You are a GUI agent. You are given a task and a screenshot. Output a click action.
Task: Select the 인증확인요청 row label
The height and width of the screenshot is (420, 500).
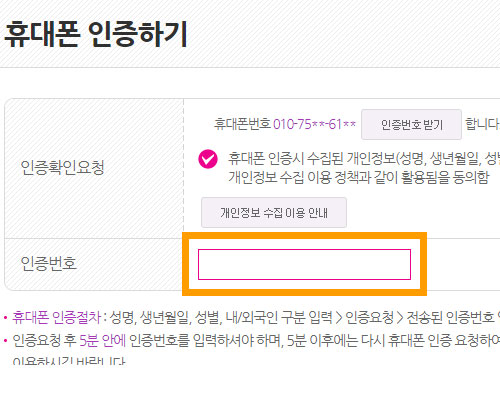coord(63,167)
